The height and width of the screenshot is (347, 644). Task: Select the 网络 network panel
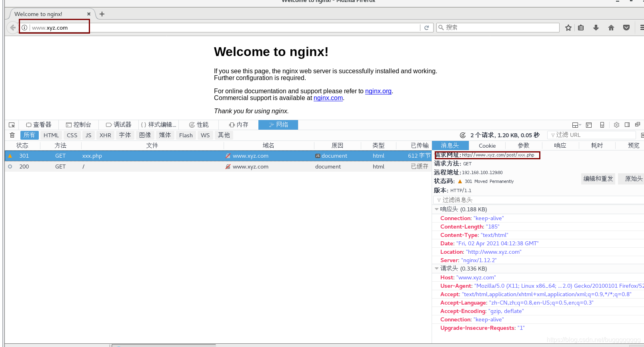(x=278, y=125)
